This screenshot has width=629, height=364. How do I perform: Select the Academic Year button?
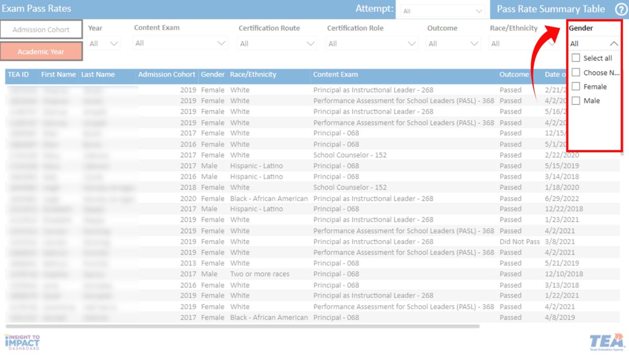click(x=41, y=52)
